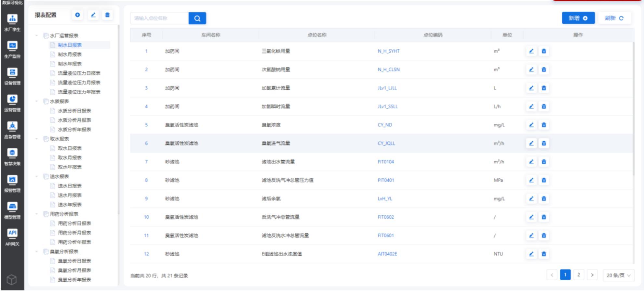644x293 pixels.
Task: Collapse the 水质报表 tree node
Action: click(37, 101)
